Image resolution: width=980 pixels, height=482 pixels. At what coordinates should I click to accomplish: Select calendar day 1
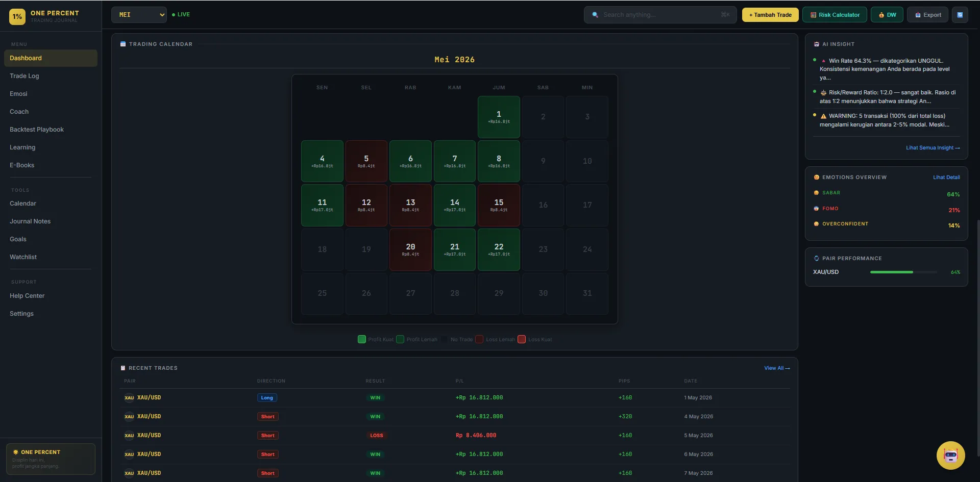tap(499, 117)
